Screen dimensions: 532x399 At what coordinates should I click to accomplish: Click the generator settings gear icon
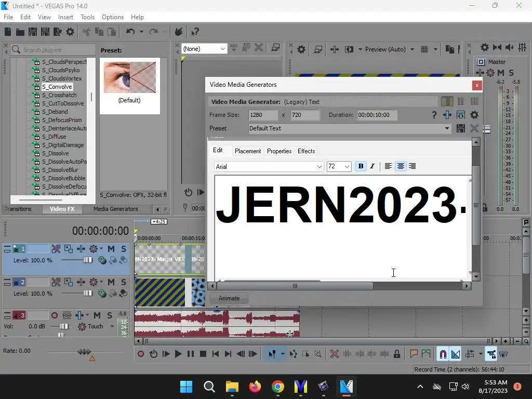474,115
